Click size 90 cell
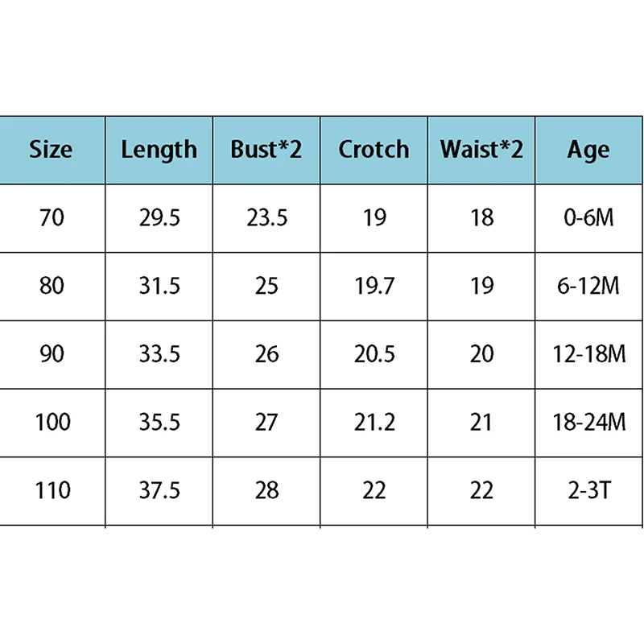The image size is (644, 644). pos(52,354)
